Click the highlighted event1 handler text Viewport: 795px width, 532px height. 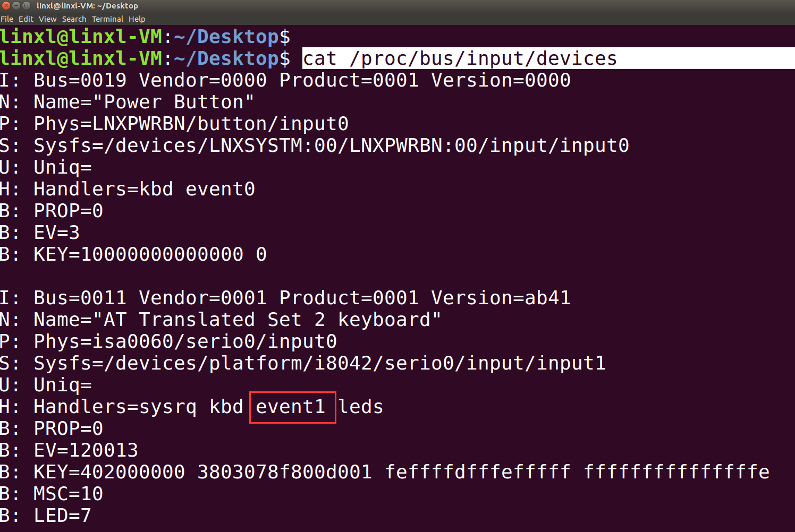click(292, 407)
